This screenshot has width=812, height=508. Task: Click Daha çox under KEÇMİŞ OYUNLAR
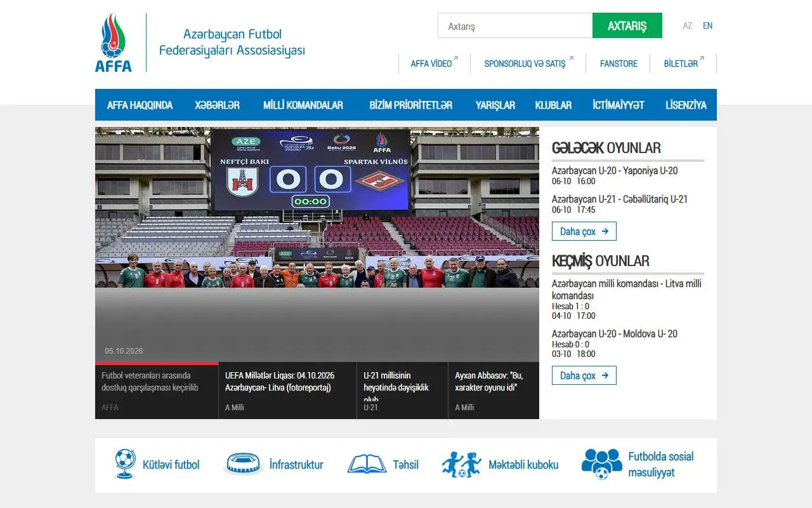pyautogui.click(x=584, y=375)
